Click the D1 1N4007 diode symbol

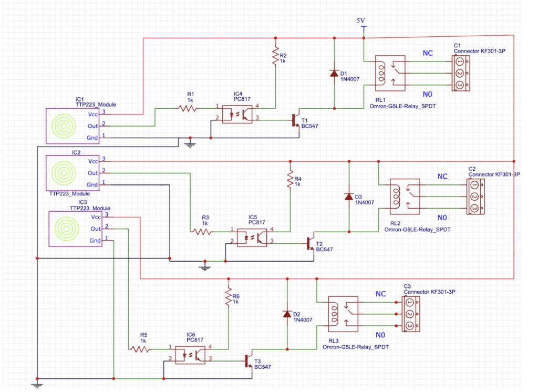click(x=334, y=73)
